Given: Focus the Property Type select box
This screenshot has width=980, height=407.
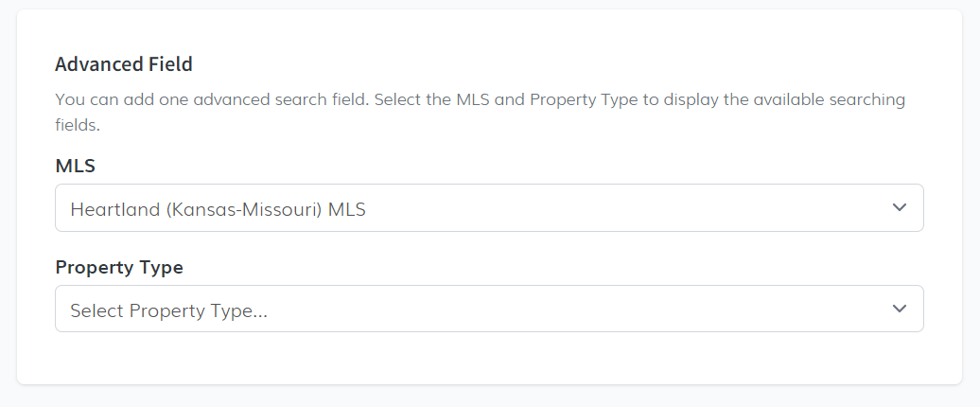Looking at the screenshot, I should (x=568, y=309).
